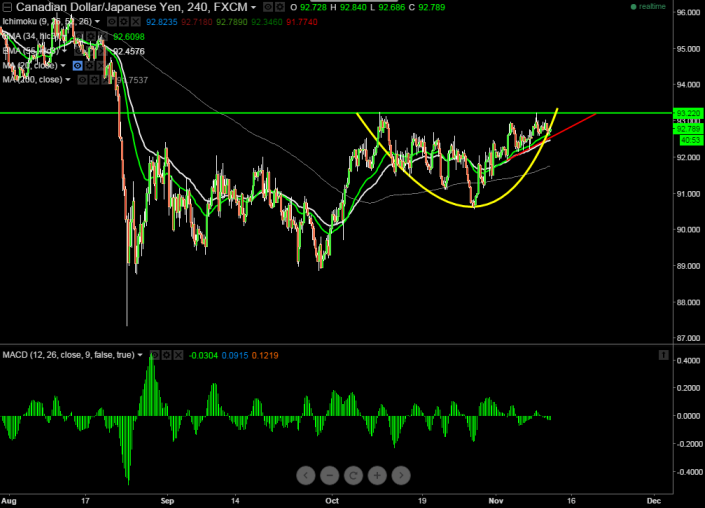Image resolution: width=705 pixels, height=508 pixels.
Task: Remove the MACD indicator with X
Action: coord(178,355)
